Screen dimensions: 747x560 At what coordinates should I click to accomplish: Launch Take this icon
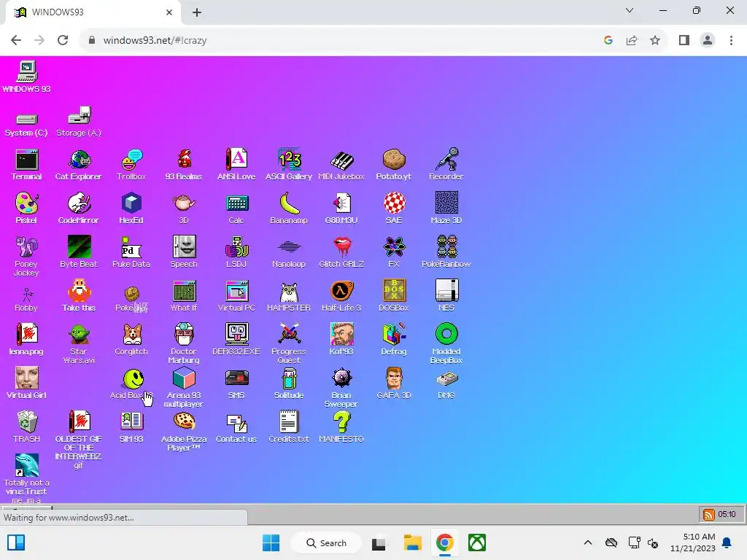pos(79,296)
